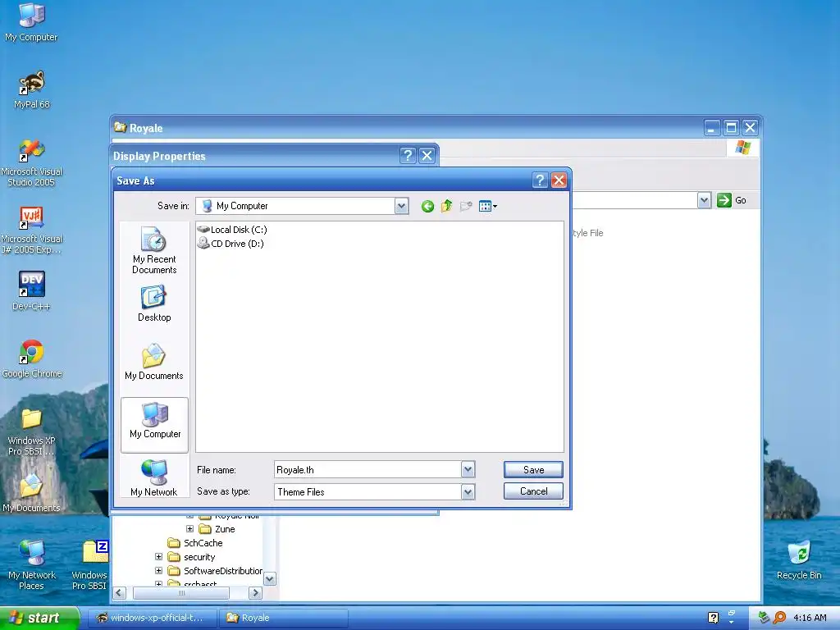Launch Google Chrome from the desktop
Image resolution: width=840 pixels, height=630 pixels.
click(32, 359)
